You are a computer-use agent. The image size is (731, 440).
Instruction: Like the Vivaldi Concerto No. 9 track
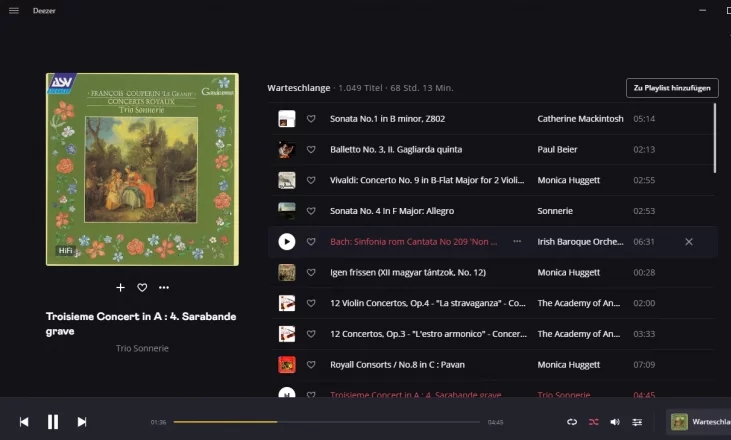click(311, 180)
